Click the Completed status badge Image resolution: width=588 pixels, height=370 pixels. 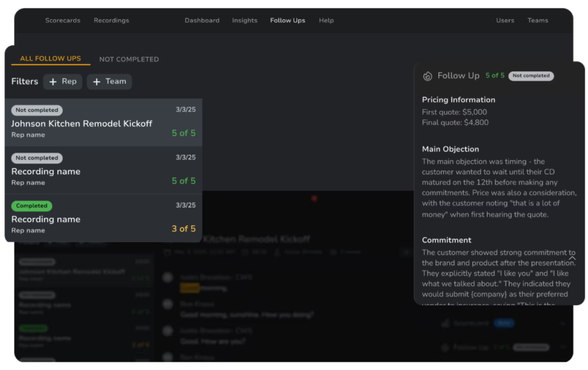click(x=32, y=205)
